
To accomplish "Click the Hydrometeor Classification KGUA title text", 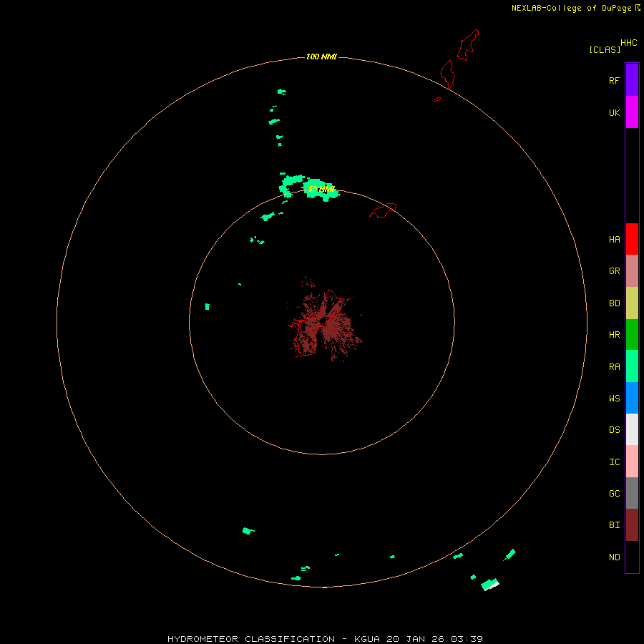I will pos(325,639).
